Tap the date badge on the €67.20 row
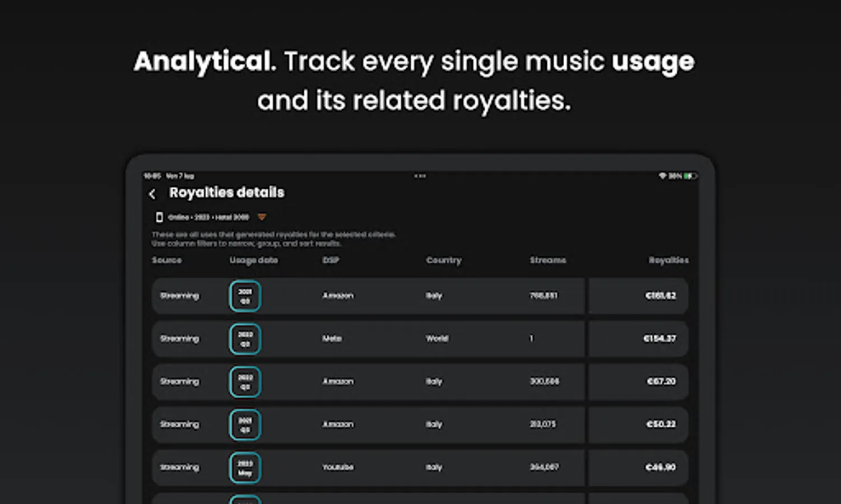Screen dimensions: 841x504 [x=245, y=382]
